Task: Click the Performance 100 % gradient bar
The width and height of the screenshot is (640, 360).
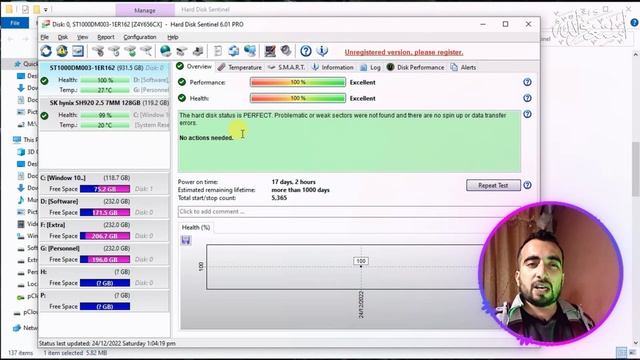Action: (x=298, y=82)
